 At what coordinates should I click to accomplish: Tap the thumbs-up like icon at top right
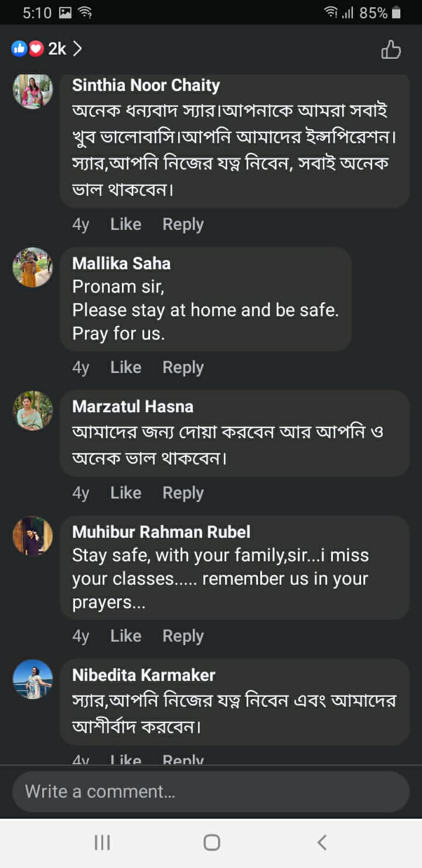391,49
